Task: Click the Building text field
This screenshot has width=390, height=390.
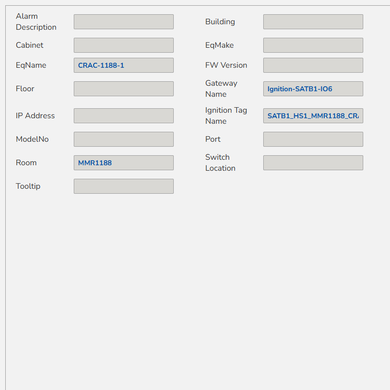Action: pos(313,22)
